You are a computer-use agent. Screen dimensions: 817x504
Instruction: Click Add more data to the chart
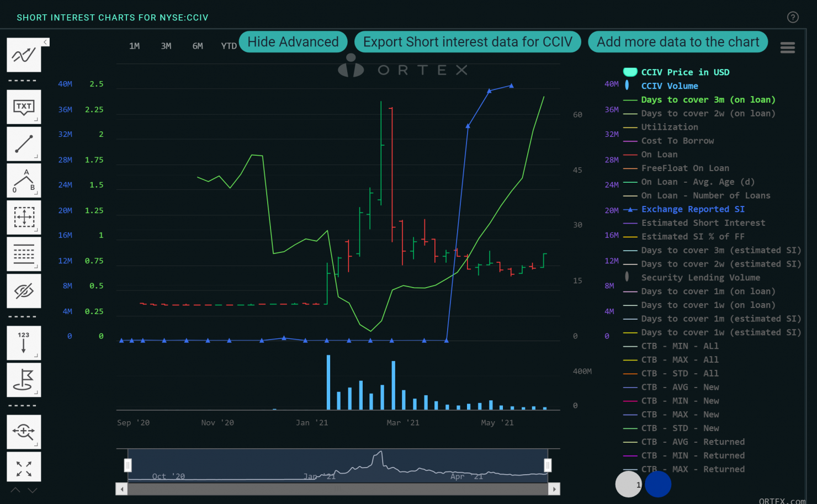pyautogui.click(x=678, y=42)
